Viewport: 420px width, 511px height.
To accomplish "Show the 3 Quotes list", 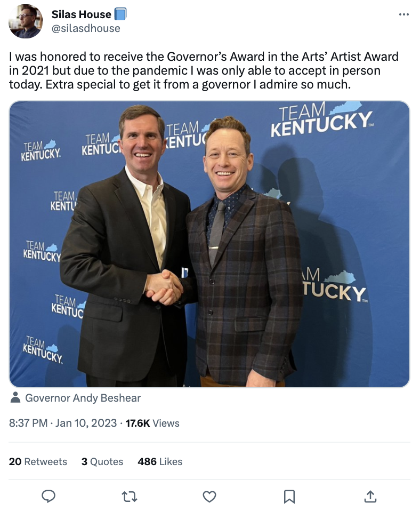I will 102,461.
